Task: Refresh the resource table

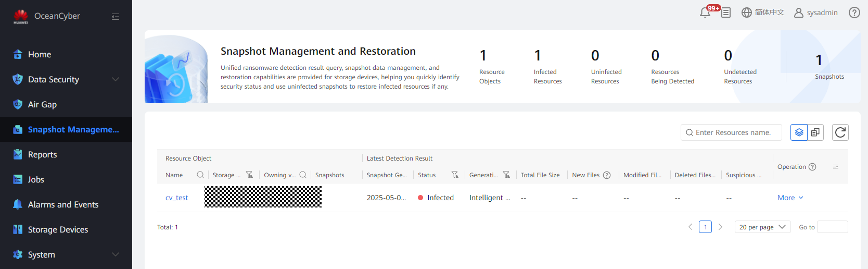Action: pyautogui.click(x=840, y=132)
